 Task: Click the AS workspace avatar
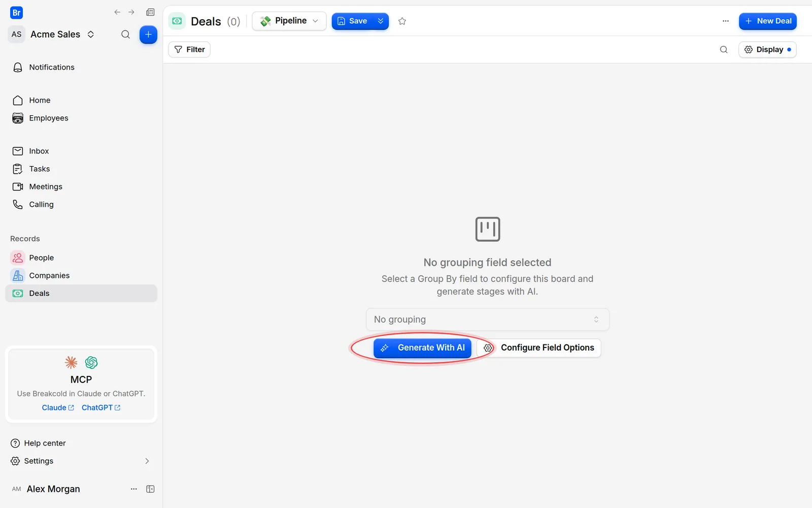pos(17,34)
